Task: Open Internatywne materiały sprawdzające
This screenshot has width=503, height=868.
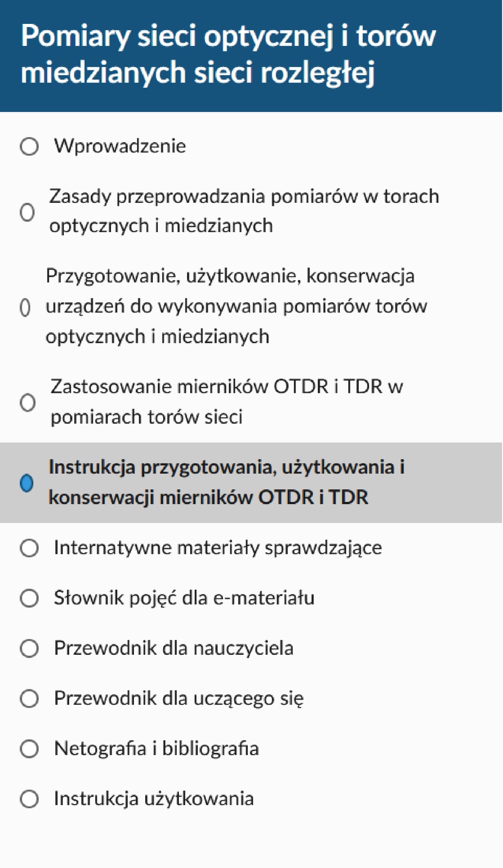Action: point(218,547)
